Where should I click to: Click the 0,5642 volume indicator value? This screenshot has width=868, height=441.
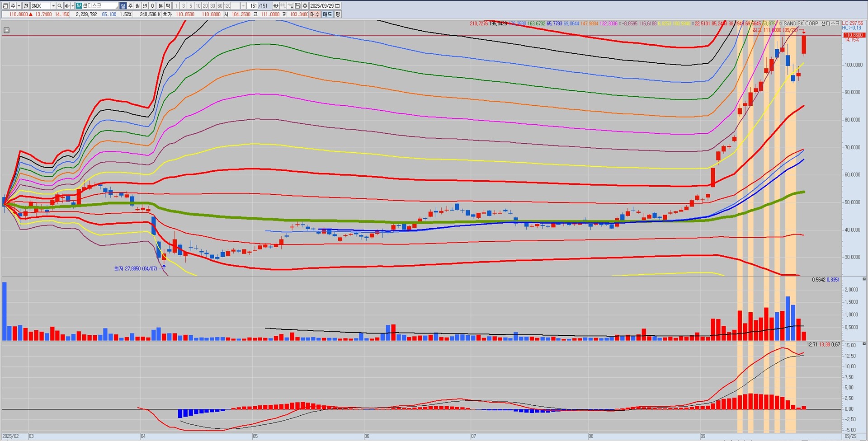[819, 280]
